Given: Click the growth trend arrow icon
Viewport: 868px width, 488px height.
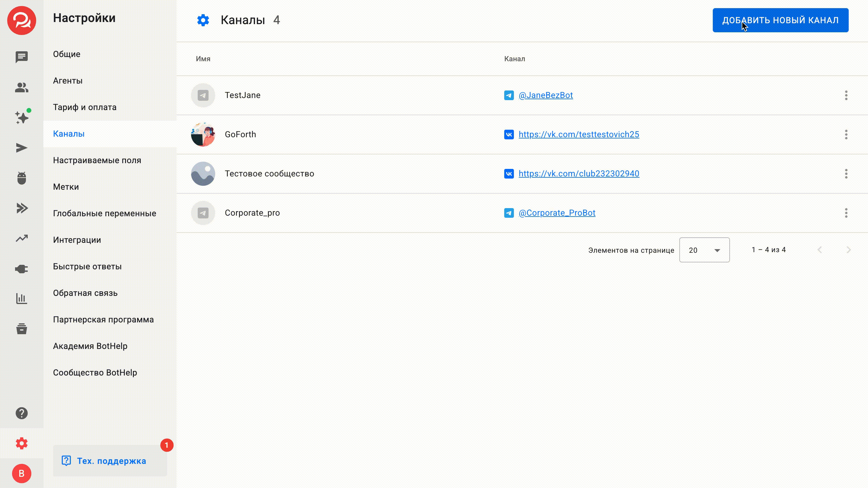Looking at the screenshot, I should point(22,239).
